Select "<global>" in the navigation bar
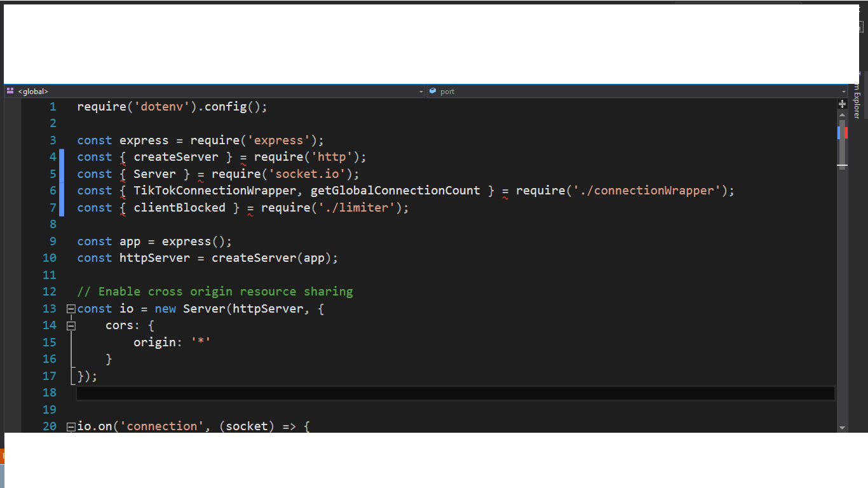Viewport: 868px width, 488px height. [x=32, y=91]
